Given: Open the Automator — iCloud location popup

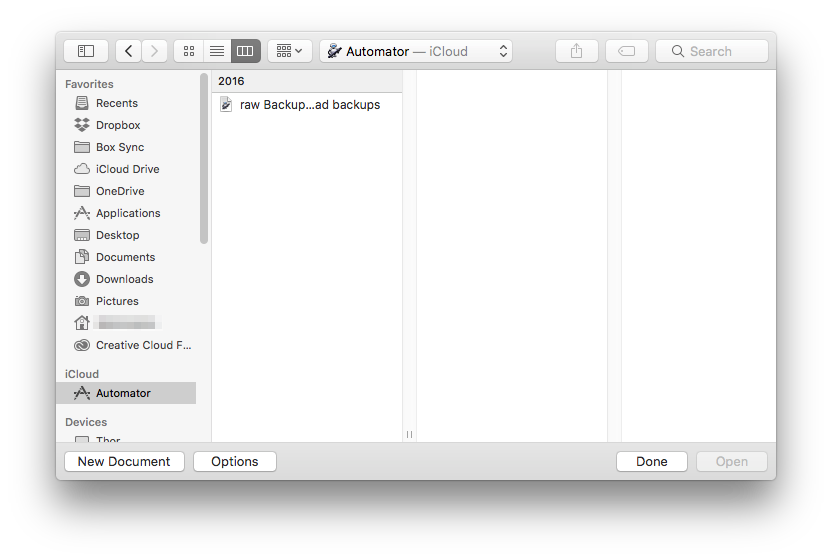Looking at the screenshot, I should point(416,51).
